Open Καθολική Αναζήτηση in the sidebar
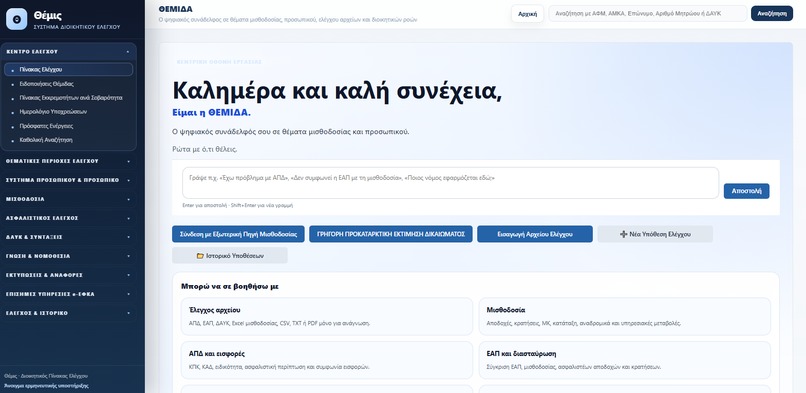Viewport: 806px width, 393px height. pos(68,140)
